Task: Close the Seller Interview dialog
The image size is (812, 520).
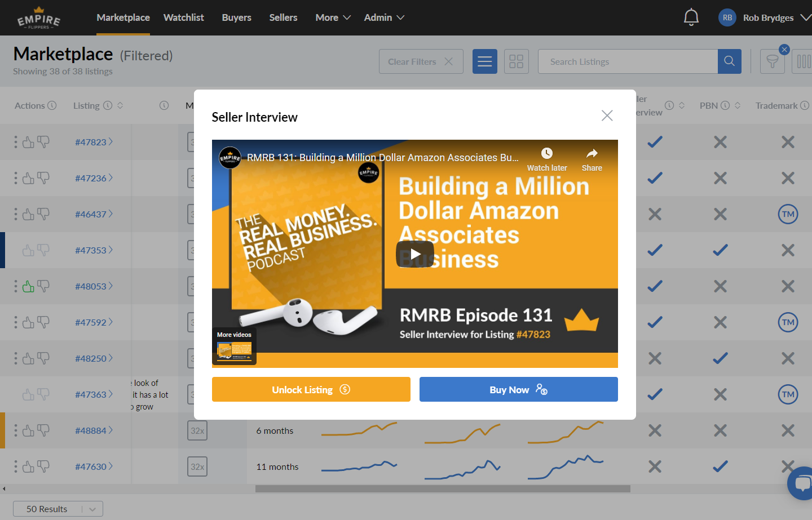Action: coord(607,115)
